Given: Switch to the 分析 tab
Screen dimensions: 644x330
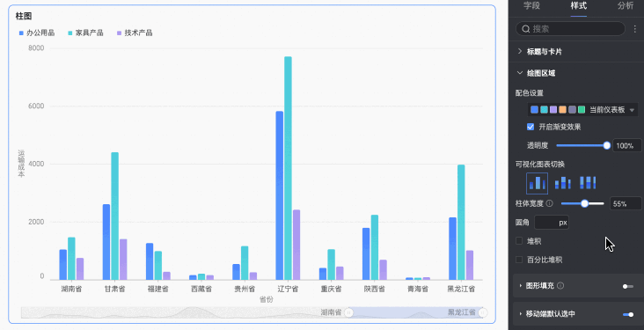Looking at the screenshot, I should [626, 6].
